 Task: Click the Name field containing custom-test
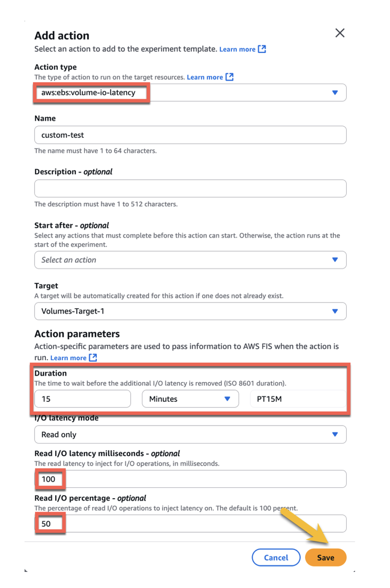coord(189,135)
